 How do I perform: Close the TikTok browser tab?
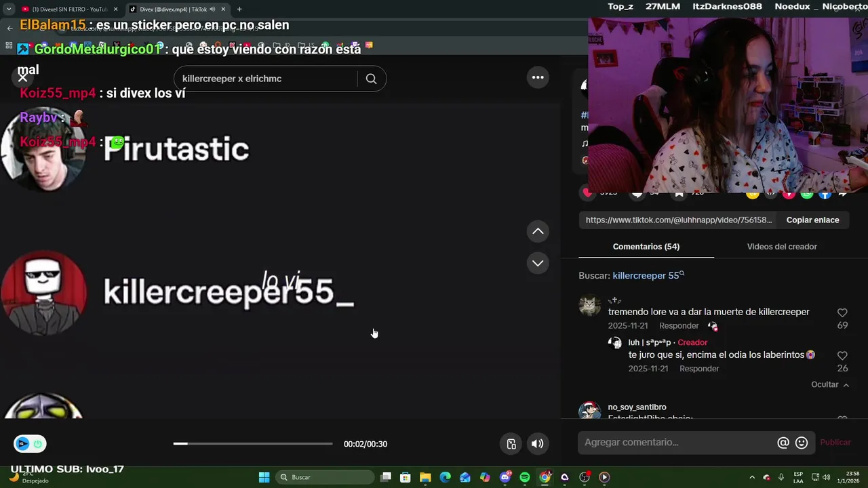pos(224,9)
